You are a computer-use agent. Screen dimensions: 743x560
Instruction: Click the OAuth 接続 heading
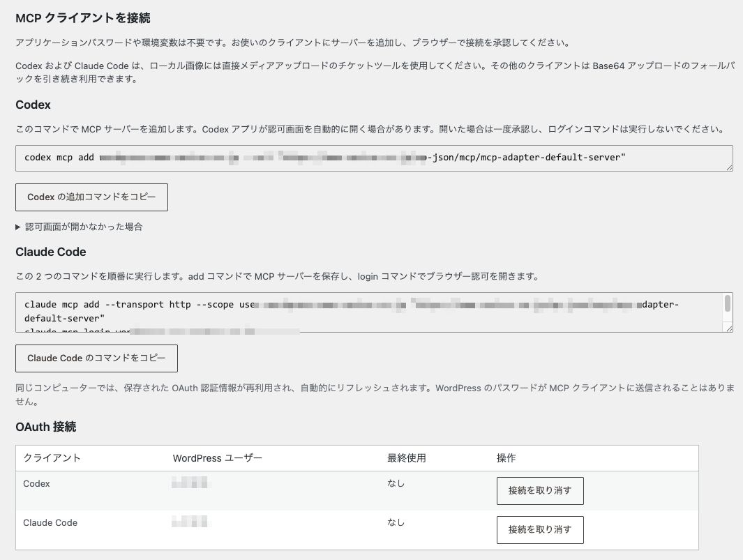tap(46, 426)
